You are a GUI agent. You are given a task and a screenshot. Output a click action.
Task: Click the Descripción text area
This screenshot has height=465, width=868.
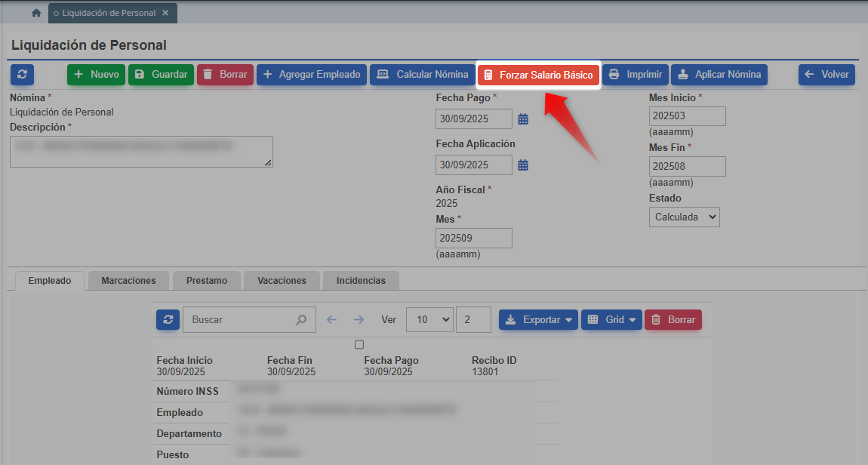click(x=141, y=152)
